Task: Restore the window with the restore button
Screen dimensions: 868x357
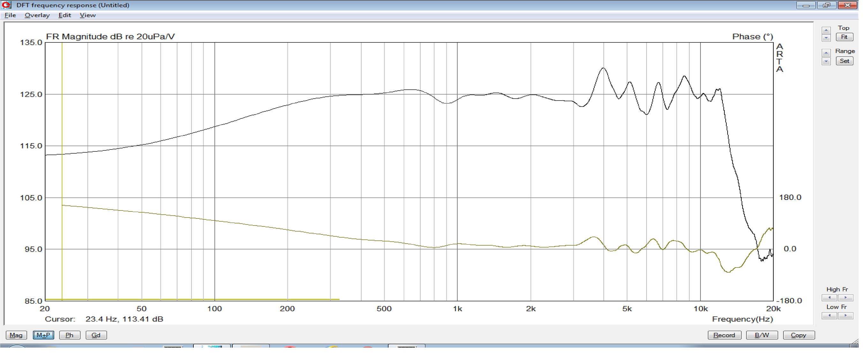Action: click(x=826, y=5)
